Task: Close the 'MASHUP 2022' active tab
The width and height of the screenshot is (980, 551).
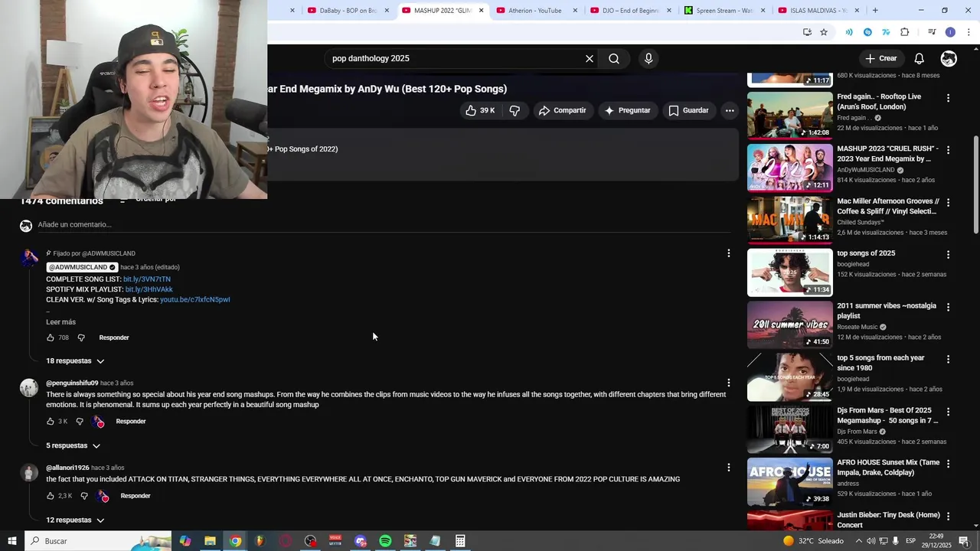Action: point(481,11)
